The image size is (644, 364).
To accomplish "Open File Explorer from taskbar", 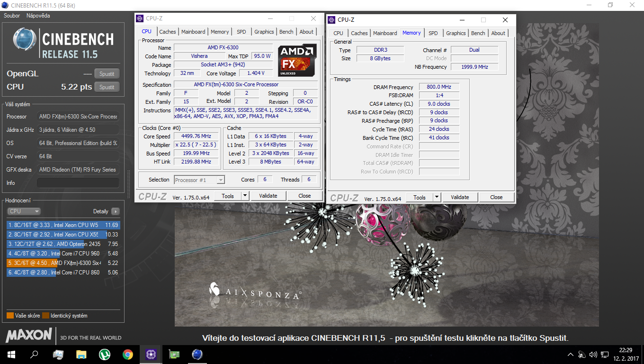I will coord(81,354).
